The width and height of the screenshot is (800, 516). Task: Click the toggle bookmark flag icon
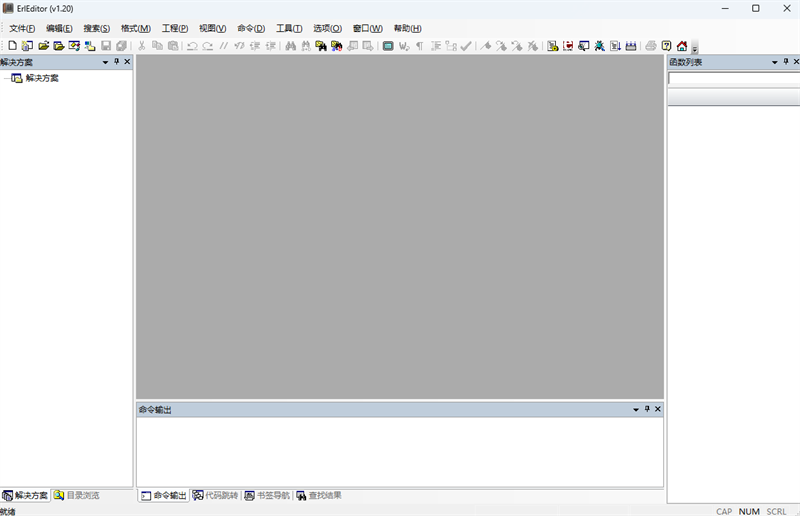(486, 46)
